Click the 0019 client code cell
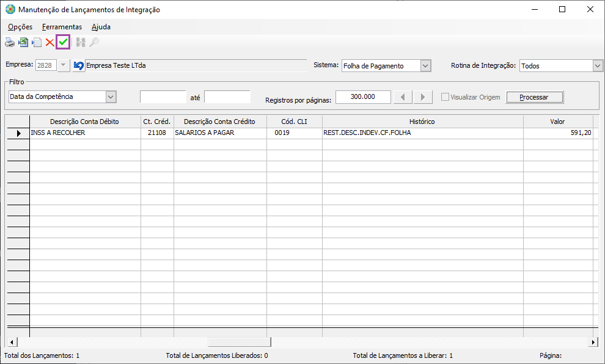Screen dimensions: 605x364 coord(295,133)
